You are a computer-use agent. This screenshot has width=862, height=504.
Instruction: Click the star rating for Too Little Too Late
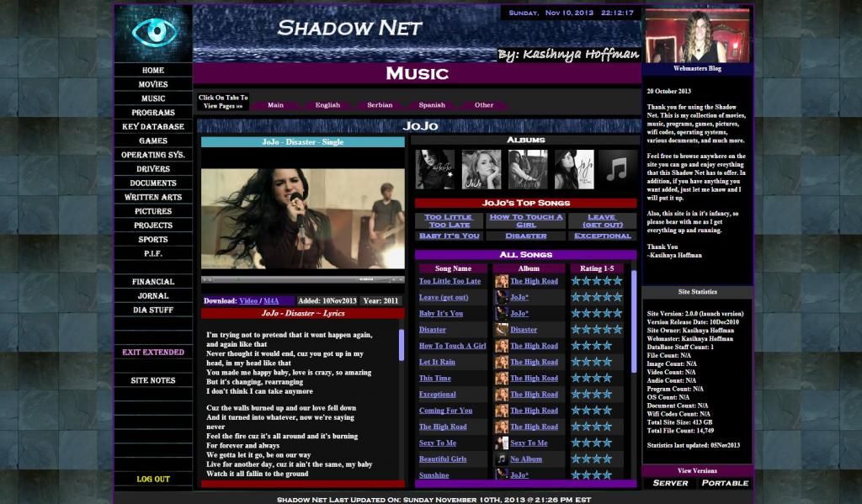coord(597,281)
